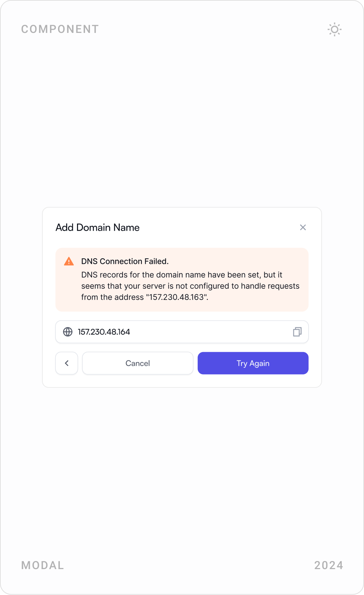Select the globe icon in the IP field
Image resolution: width=364 pixels, height=595 pixels.
pos(67,332)
